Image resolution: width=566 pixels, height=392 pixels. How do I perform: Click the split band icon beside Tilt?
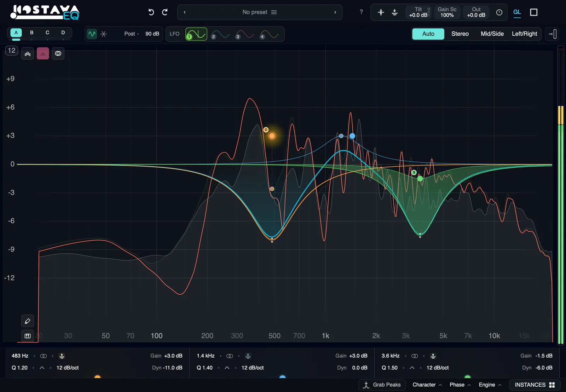point(381,12)
